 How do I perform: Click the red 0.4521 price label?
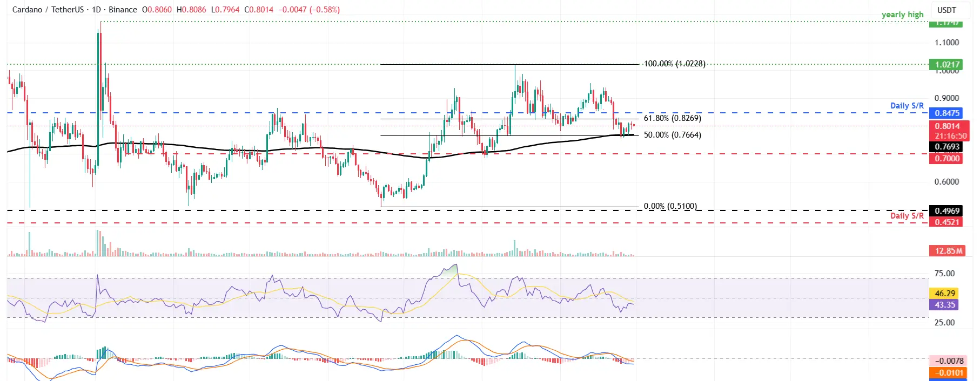pos(947,222)
